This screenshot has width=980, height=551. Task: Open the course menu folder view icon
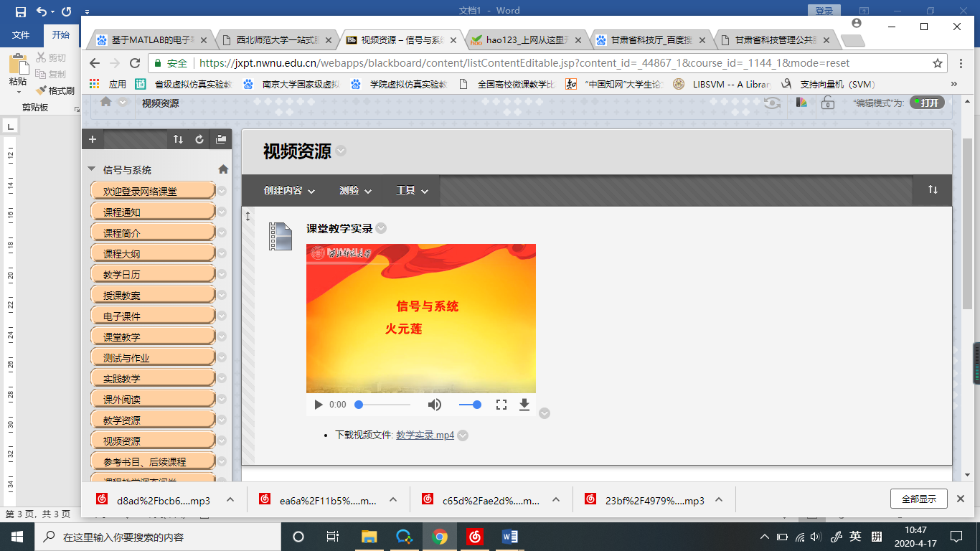pos(221,140)
